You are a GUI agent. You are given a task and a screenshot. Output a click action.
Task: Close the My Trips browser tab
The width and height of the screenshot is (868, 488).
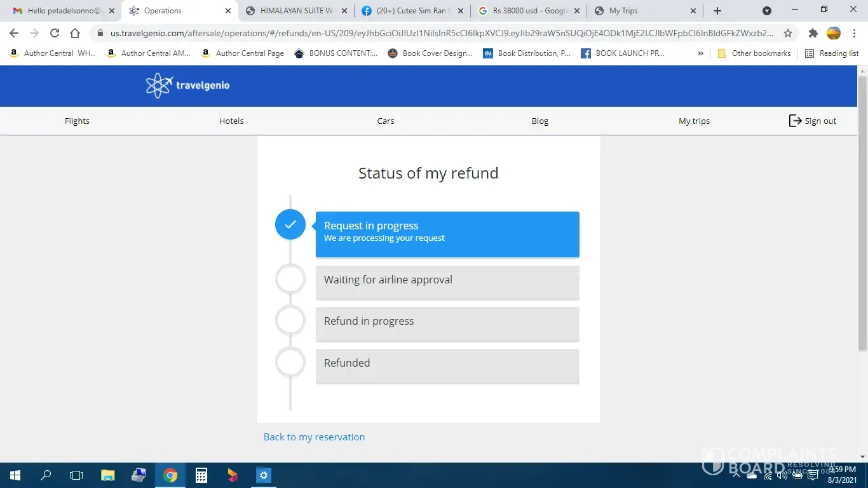click(693, 11)
